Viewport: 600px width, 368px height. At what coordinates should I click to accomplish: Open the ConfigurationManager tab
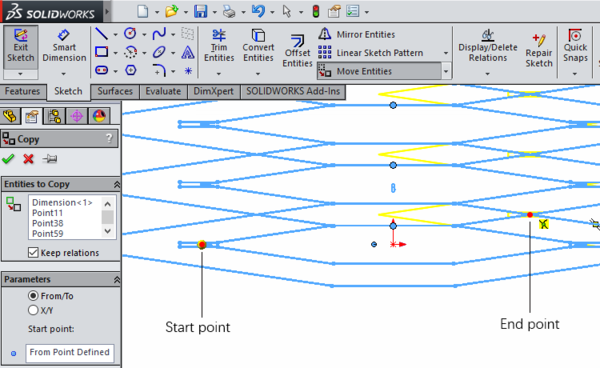54,116
